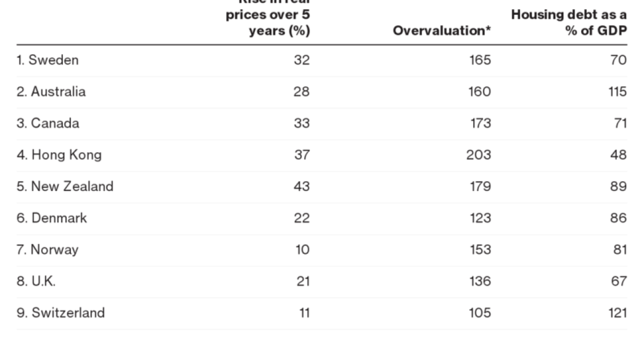This screenshot has width=644, height=337.
Task: Click the Denmark country name
Action: (x=51, y=218)
